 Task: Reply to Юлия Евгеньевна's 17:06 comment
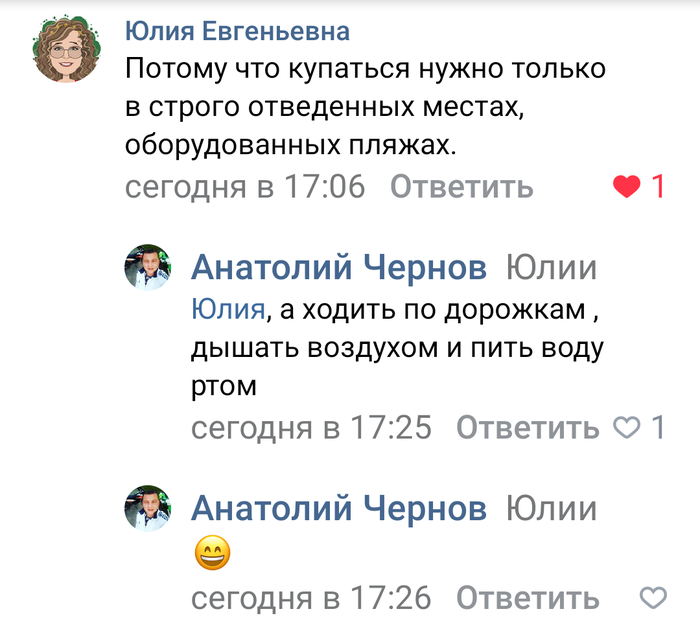[x=461, y=186]
